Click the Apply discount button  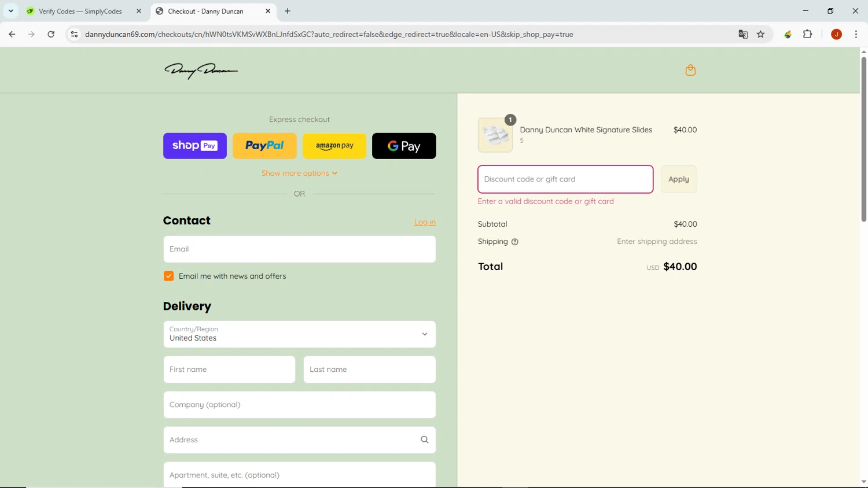point(679,179)
